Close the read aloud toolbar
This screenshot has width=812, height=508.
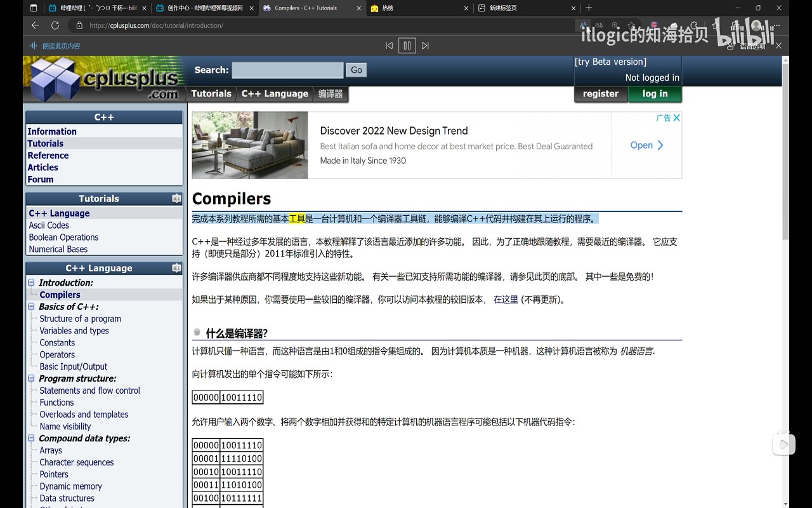(778, 46)
